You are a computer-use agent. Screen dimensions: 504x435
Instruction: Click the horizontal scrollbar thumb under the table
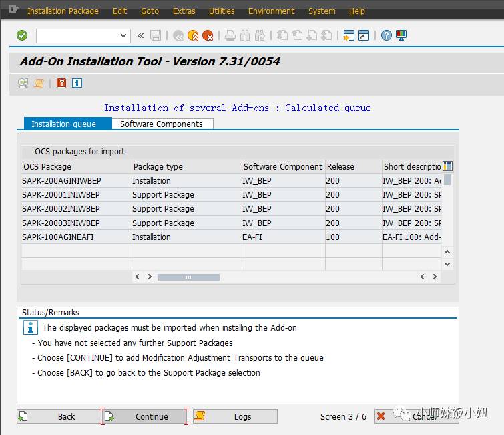point(188,277)
